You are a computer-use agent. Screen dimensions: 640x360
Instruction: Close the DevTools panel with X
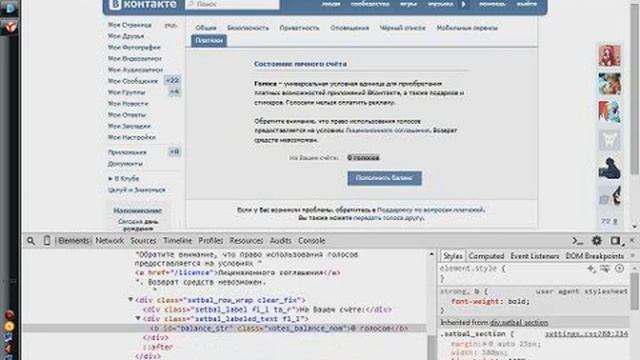click(632, 241)
